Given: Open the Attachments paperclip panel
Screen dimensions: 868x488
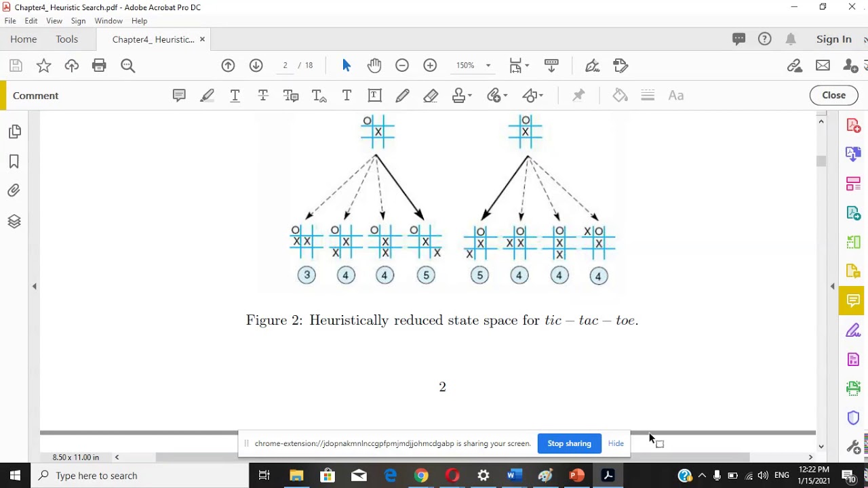Looking at the screenshot, I should click(14, 191).
